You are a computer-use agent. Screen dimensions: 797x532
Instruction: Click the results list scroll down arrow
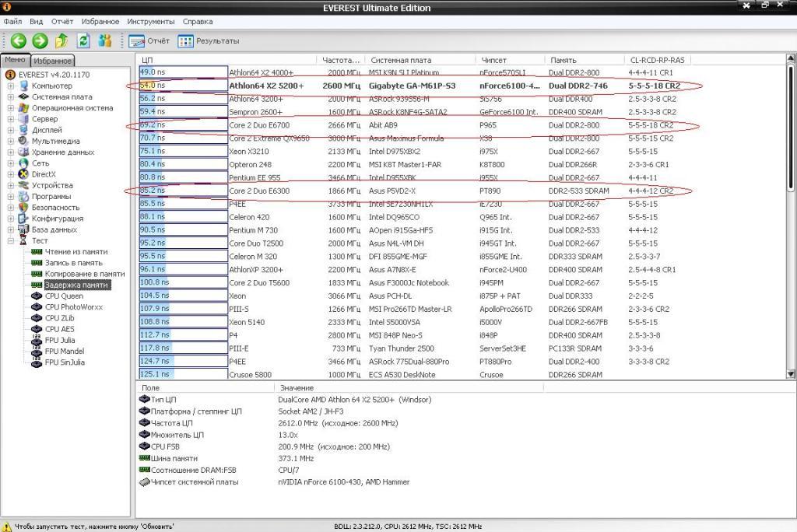tap(791, 374)
